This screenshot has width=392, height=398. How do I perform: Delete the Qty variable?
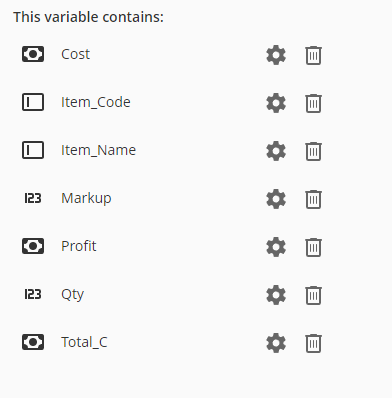click(x=313, y=295)
